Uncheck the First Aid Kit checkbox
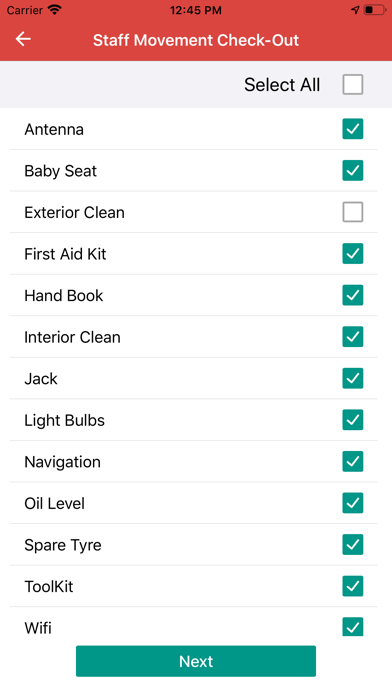 point(352,253)
